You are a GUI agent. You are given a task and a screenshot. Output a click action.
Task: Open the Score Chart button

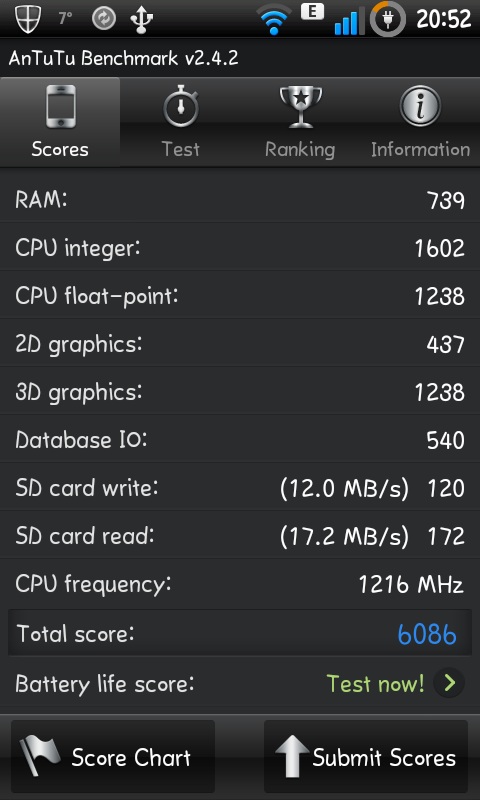(113, 756)
